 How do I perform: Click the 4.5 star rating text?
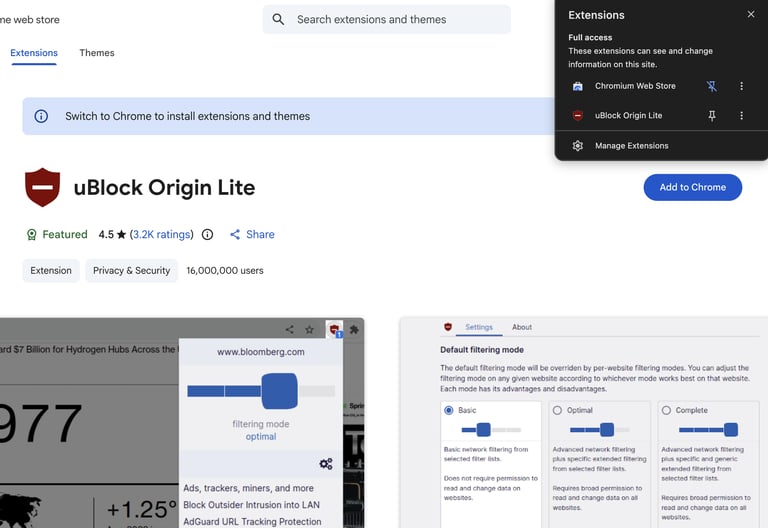(112, 235)
